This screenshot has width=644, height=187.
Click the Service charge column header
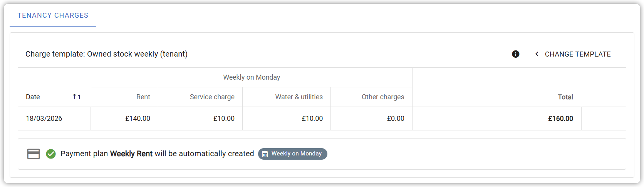212,97
